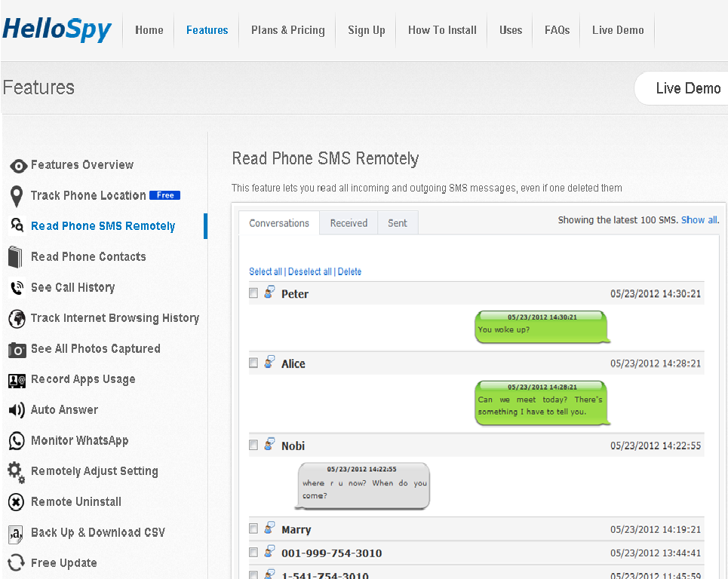The image size is (728, 579).
Task: Click the HelloSpy logo
Action: point(57,29)
